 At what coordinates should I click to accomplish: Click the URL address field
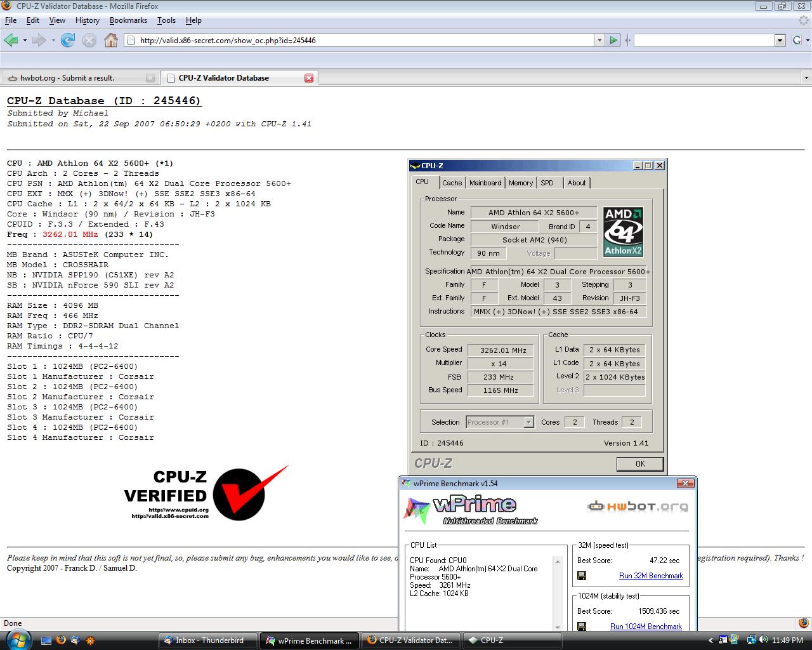pos(365,40)
